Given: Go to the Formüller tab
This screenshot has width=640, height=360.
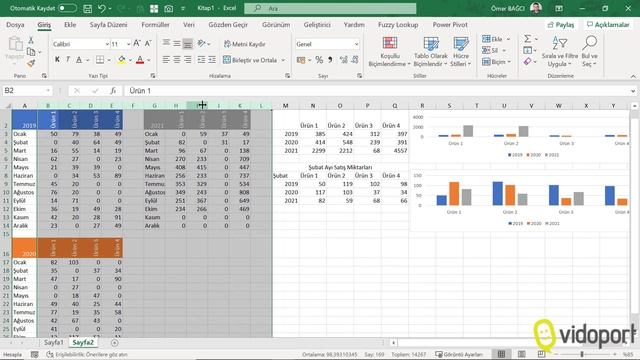Looking at the screenshot, I should (x=155, y=24).
